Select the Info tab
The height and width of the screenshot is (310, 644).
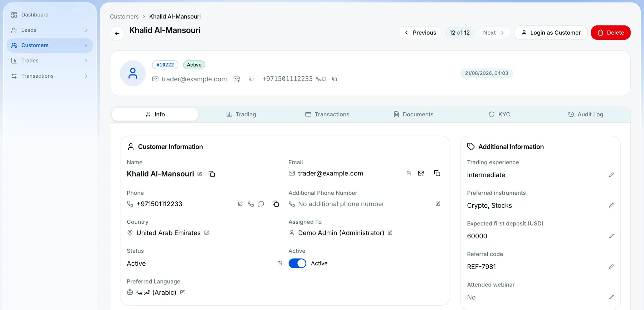155,115
